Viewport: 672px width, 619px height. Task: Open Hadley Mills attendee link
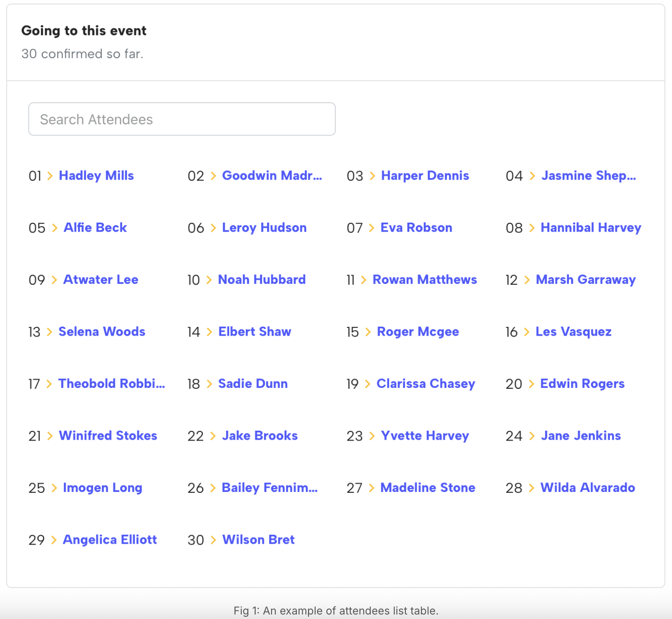coord(96,176)
